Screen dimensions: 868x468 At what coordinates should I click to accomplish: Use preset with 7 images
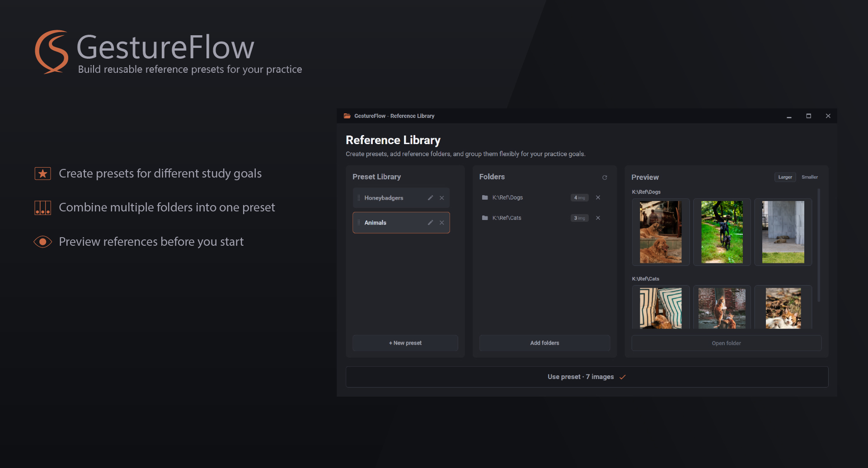[587, 377]
